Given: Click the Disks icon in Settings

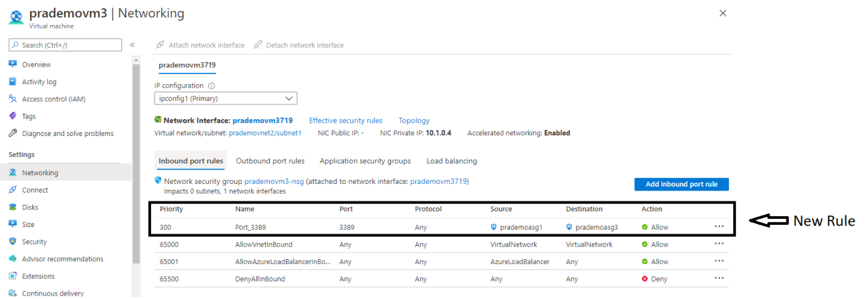Looking at the screenshot, I should (x=13, y=207).
